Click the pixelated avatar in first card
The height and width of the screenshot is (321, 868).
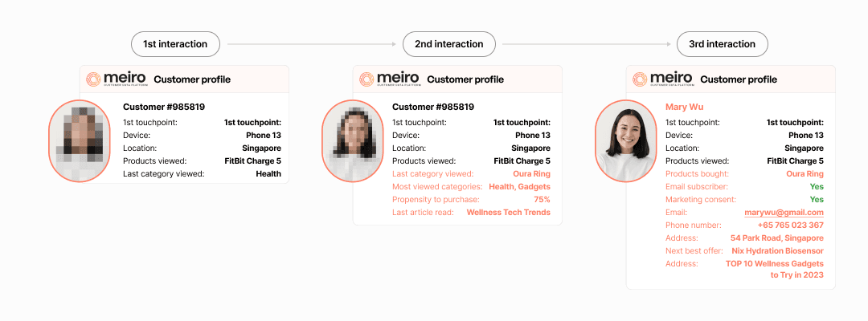pos(81,141)
